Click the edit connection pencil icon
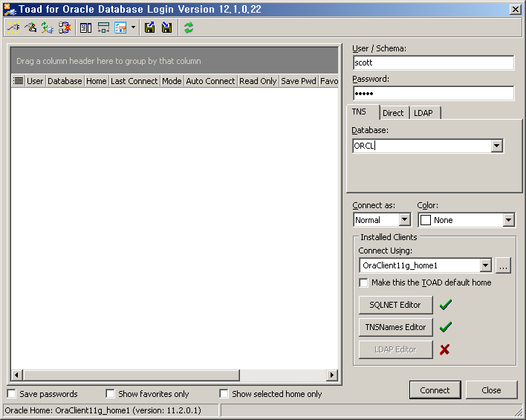This screenshot has width=526, height=420. 30,28
